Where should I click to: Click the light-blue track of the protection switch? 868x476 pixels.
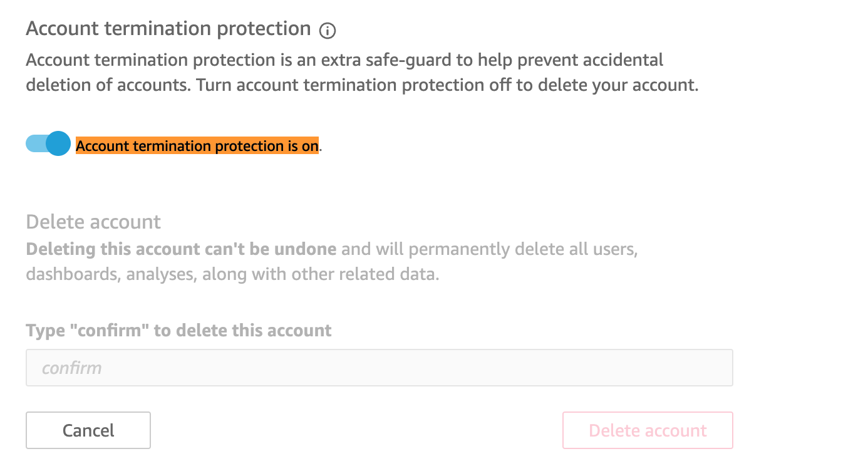point(35,143)
